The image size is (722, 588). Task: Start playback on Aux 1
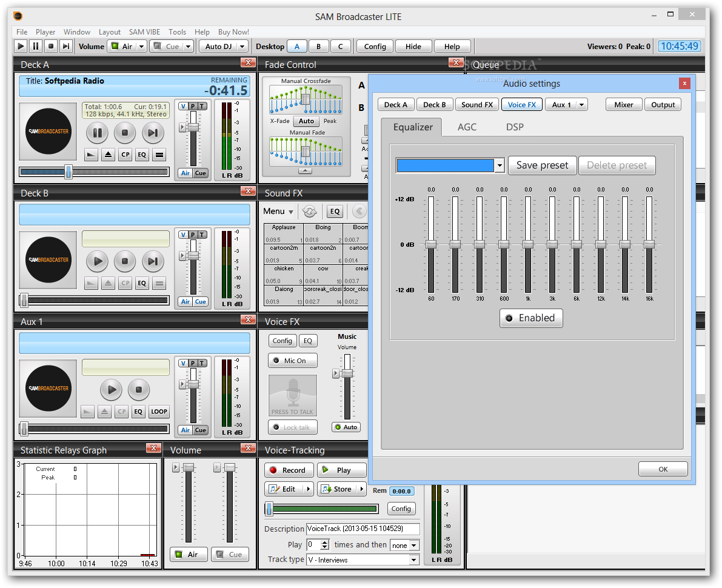tap(112, 390)
